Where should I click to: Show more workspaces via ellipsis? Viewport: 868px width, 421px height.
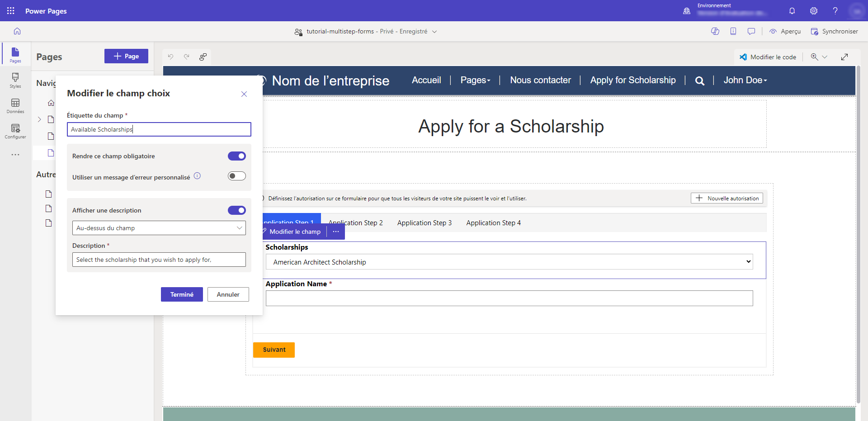[x=15, y=155]
